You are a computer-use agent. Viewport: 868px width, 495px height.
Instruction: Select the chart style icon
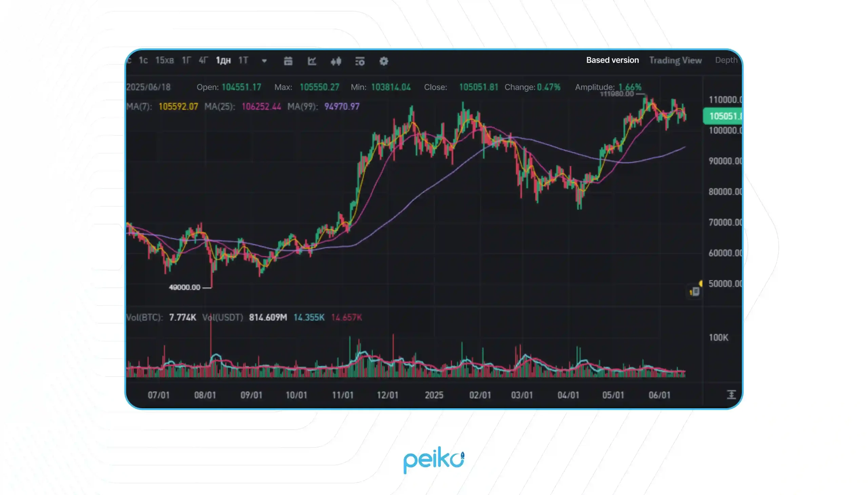(x=312, y=61)
